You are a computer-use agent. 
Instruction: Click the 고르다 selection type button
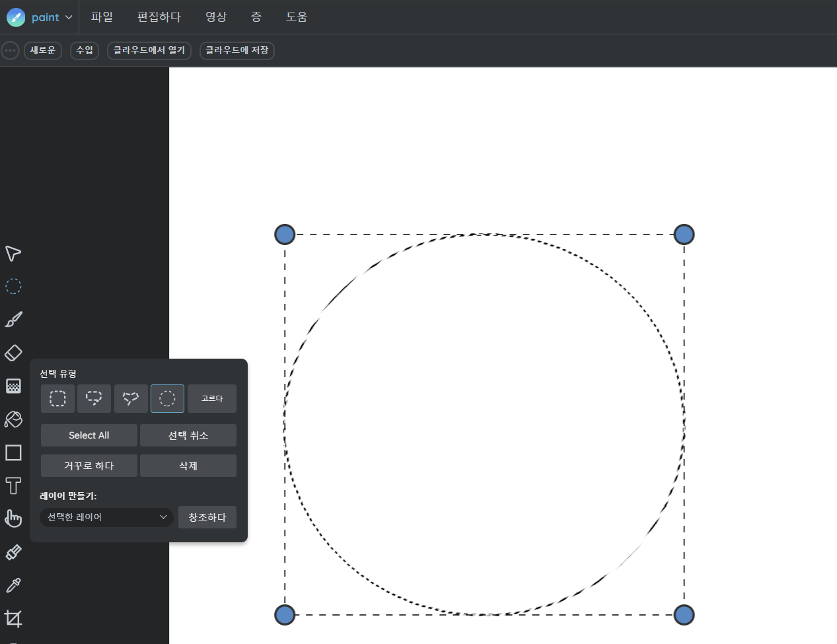tap(212, 398)
